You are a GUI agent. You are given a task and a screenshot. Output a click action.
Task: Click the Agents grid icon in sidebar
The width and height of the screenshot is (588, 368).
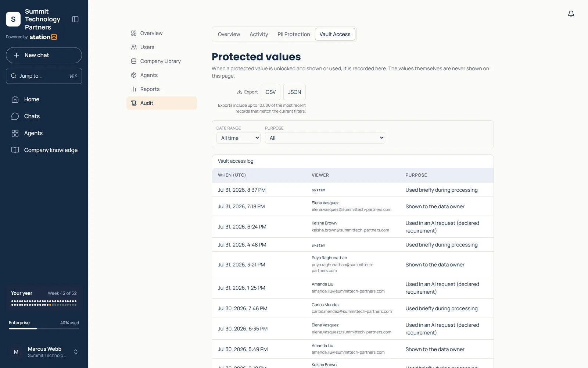(x=15, y=133)
